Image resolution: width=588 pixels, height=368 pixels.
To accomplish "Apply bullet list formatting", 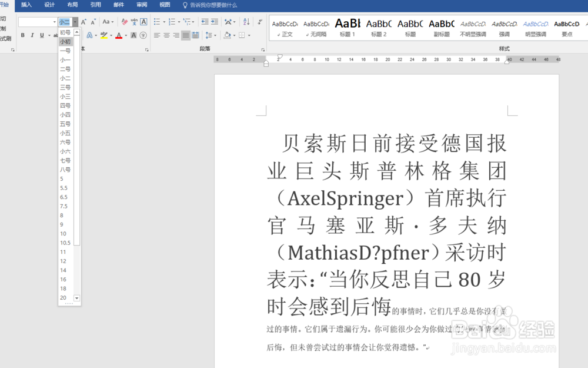I will pos(157,22).
